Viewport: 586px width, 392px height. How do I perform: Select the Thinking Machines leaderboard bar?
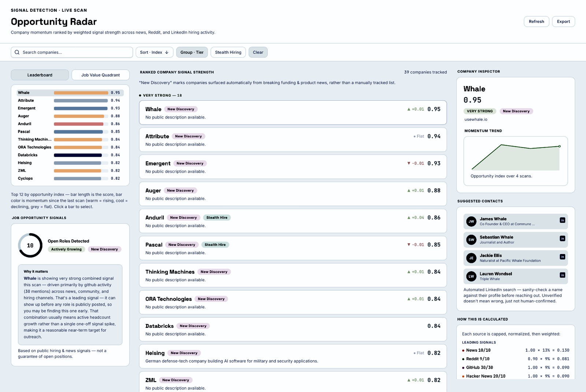(x=70, y=139)
